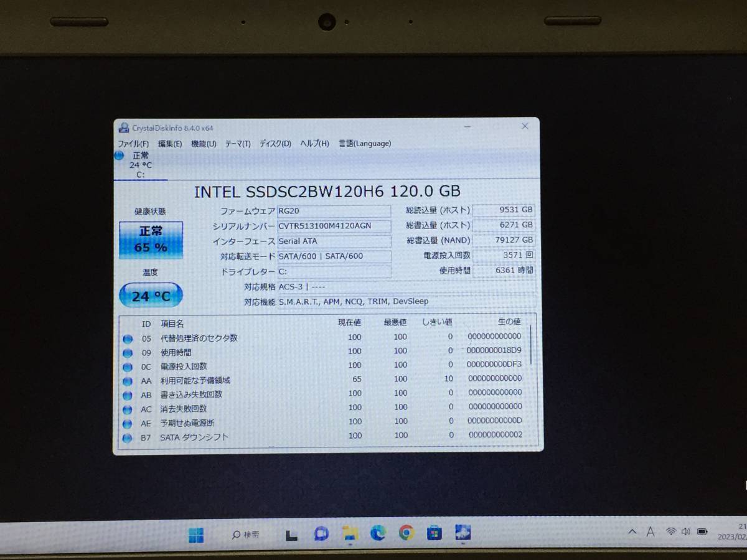The width and height of the screenshot is (747, 560).
Task: Click the status circle of row B7
Action: tap(128, 439)
